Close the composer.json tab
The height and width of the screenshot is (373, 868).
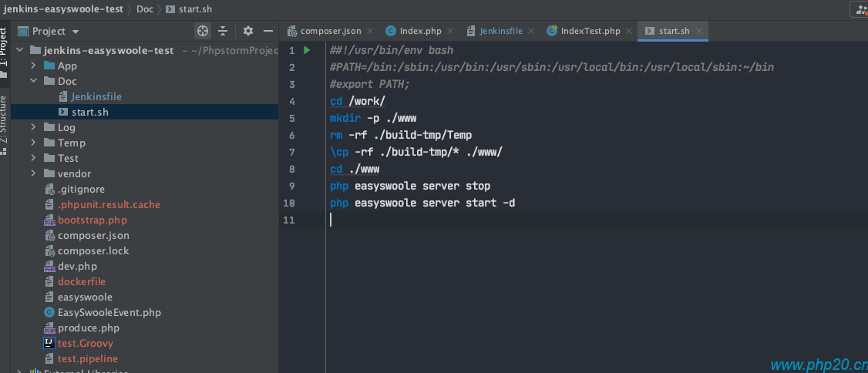(x=370, y=31)
